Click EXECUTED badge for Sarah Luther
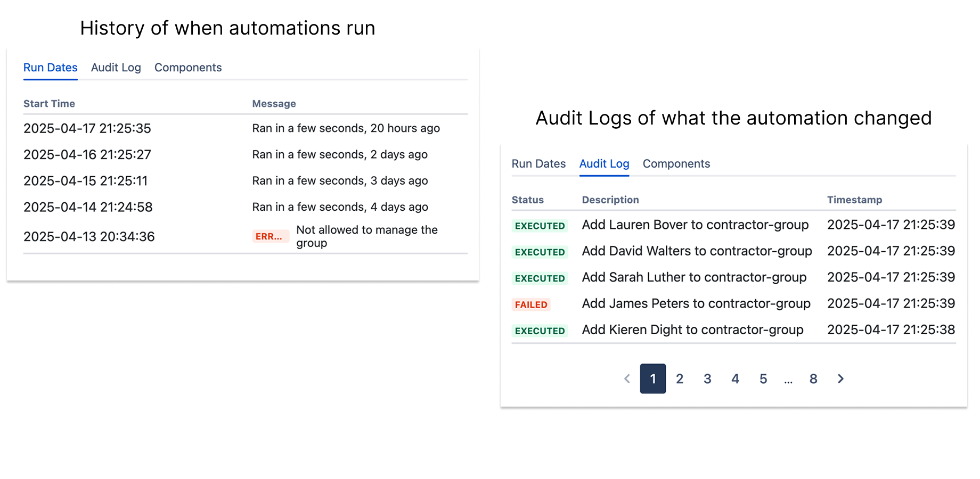This screenshot has width=980, height=479. [x=540, y=278]
